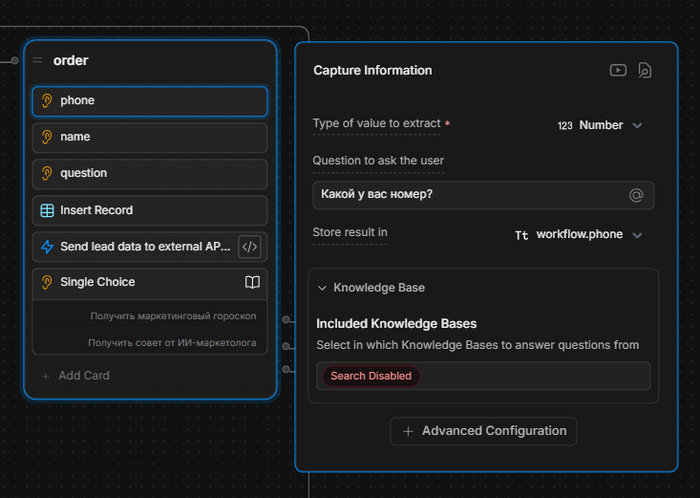Select the name capture card
Viewport: 700px width, 498px height.
(x=150, y=137)
